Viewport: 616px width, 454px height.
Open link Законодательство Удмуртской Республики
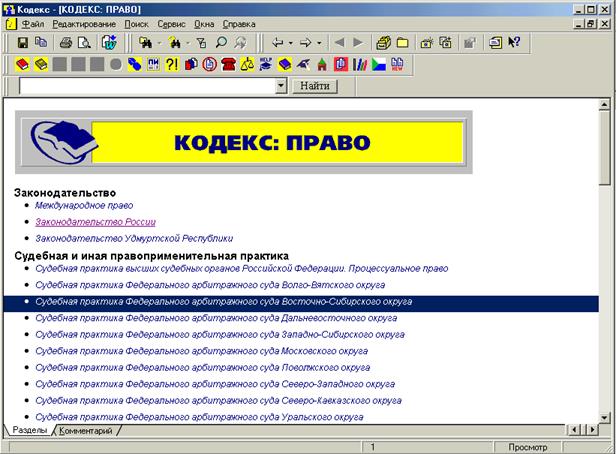click(134, 238)
